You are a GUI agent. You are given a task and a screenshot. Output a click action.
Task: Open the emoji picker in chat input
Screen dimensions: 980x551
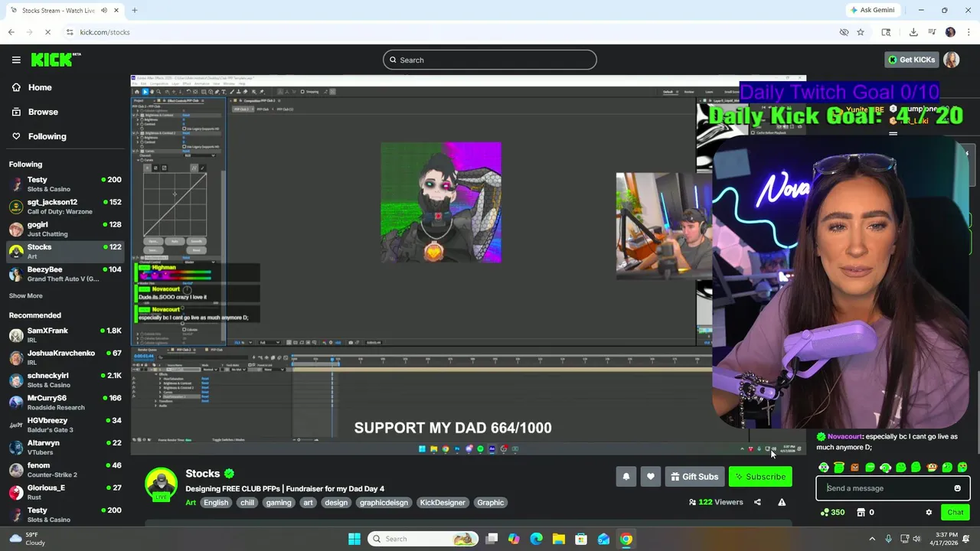coord(957,488)
